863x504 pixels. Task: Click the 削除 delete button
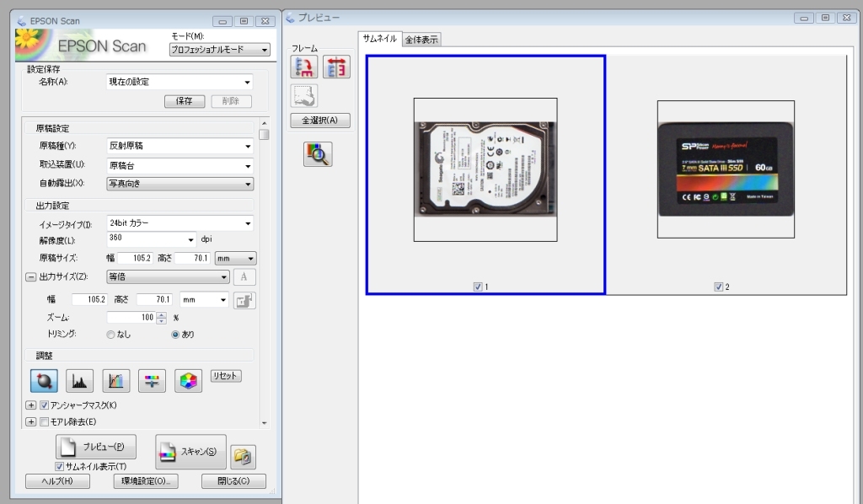[231, 101]
